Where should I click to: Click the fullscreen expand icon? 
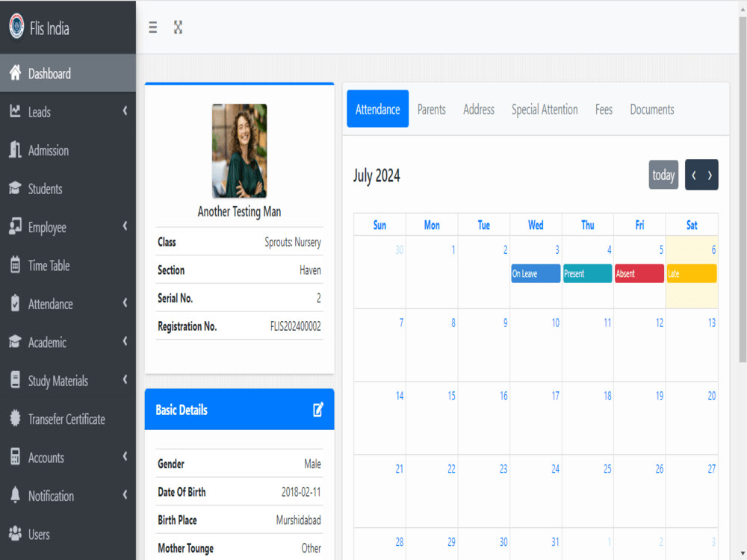179,27
